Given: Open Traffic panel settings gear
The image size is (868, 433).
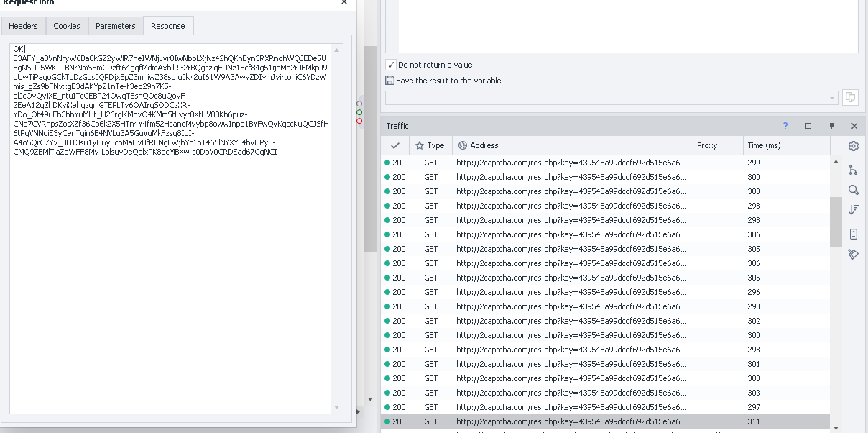Looking at the screenshot, I should point(854,146).
